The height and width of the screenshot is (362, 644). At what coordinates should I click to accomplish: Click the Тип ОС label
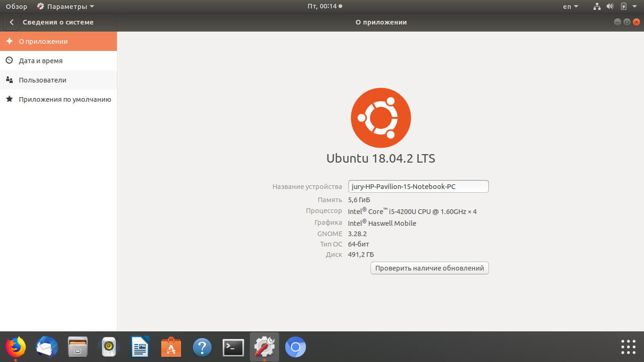[x=331, y=244]
